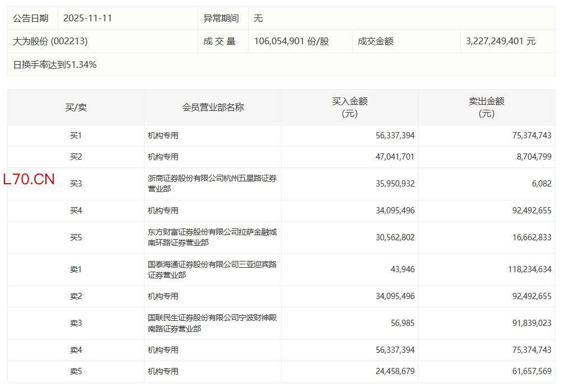Click the 卖出金额 column header
Viewport: 565px width, 392px height.
(x=486, y=107)
